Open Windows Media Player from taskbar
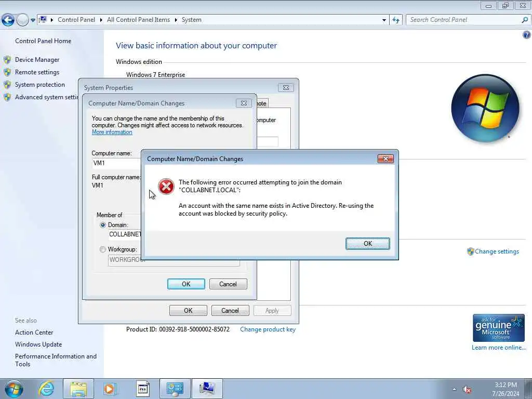Image resolution: width=532 pixels, height=399 pixels. click(110, 389)
